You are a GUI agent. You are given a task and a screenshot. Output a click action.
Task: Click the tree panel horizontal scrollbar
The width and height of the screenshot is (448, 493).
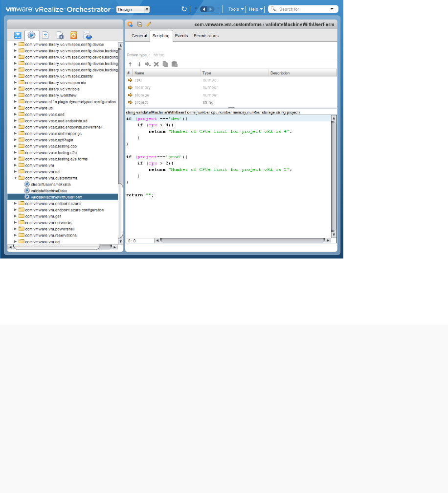[x=57, y=247]
